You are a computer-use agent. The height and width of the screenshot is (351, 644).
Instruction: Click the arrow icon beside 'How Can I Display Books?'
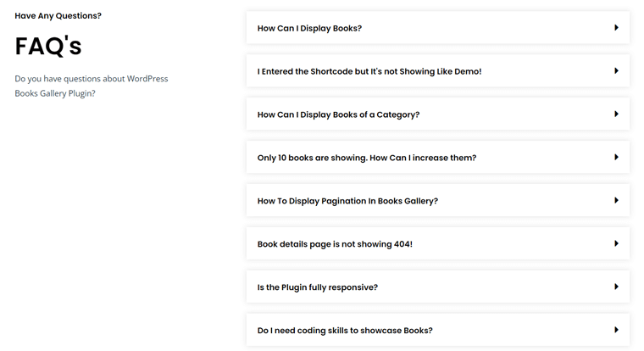(616, 28)
